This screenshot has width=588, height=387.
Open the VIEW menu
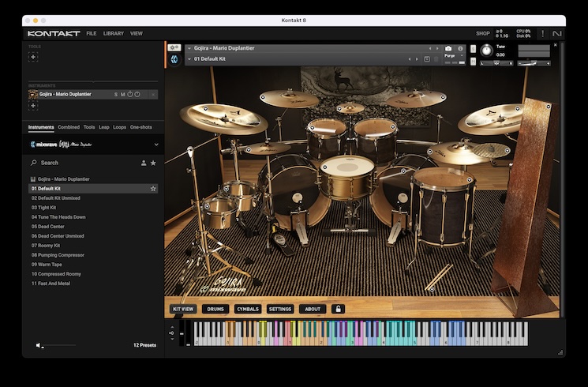pos(136,33)
